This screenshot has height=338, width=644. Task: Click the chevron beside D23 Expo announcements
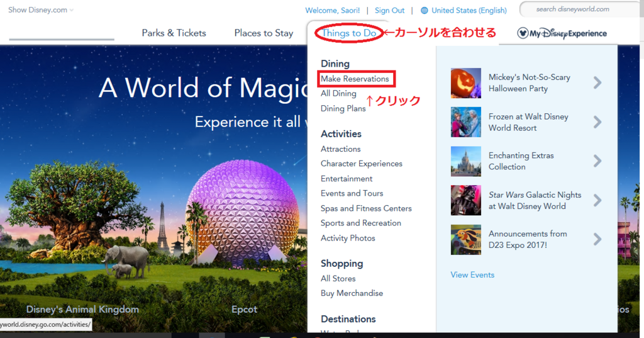pos(597,239)
